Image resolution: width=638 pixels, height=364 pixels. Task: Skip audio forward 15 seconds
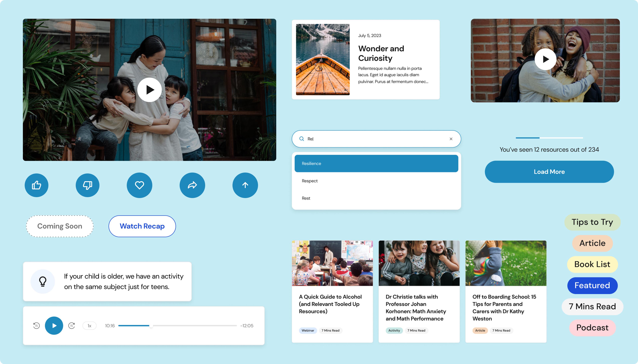pos(72,326)
